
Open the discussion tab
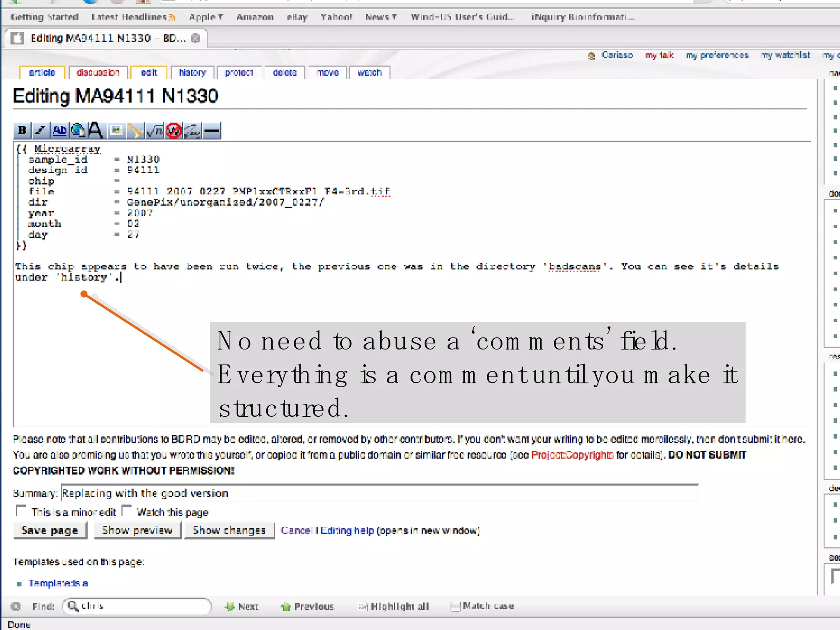coord(98,73)
